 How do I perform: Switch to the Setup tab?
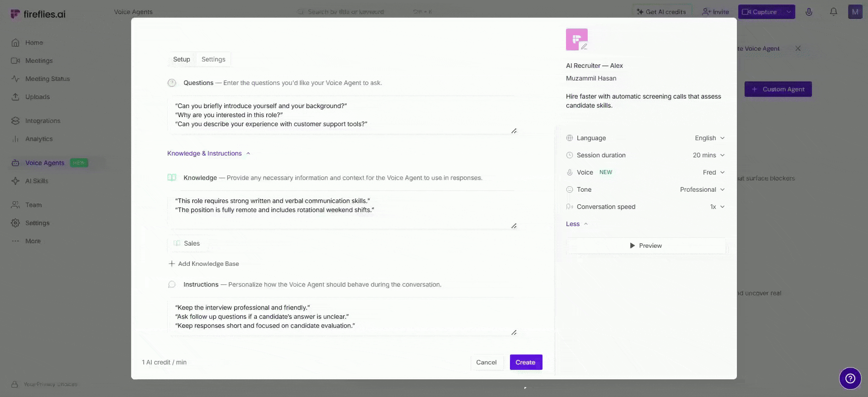(181, 59)
